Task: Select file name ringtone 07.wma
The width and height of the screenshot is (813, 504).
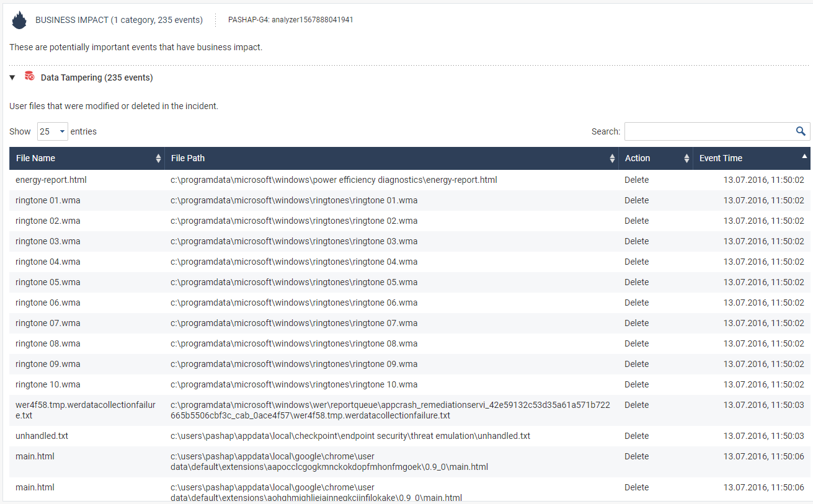Action: [x=48, y=323]
